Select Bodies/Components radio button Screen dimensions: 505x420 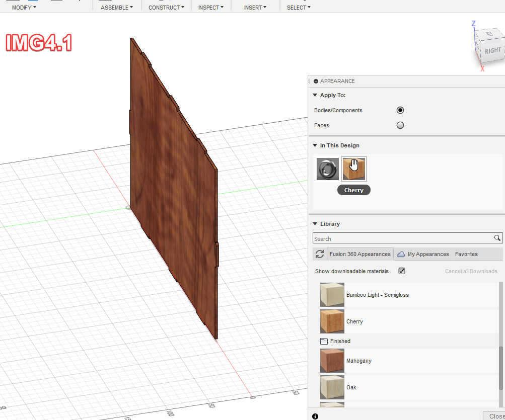pos(400,110)
